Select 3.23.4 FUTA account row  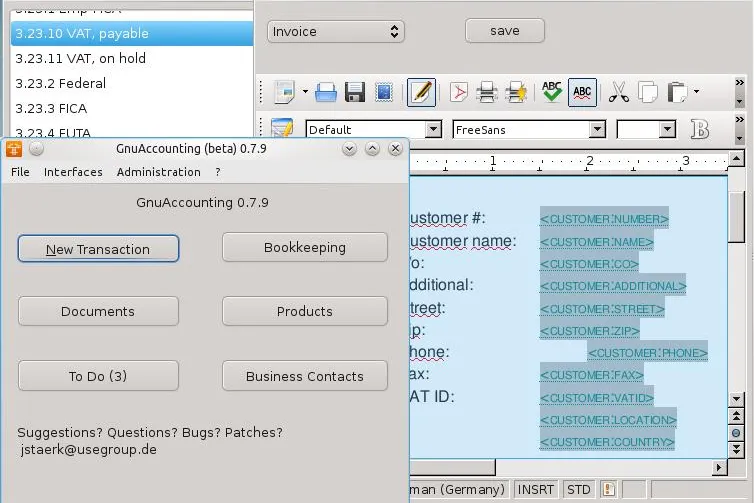pyautogui.click(x=132, y=131)
